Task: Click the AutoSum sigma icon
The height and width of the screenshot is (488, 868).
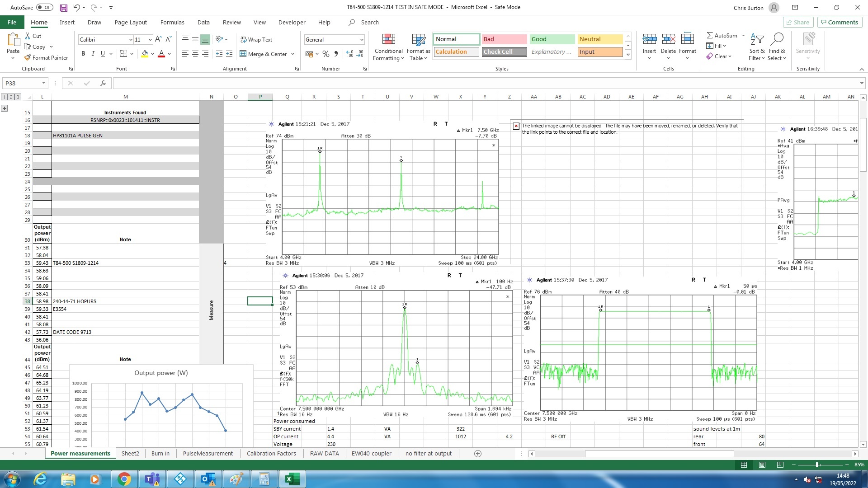Action: click(x=710, y=35)
